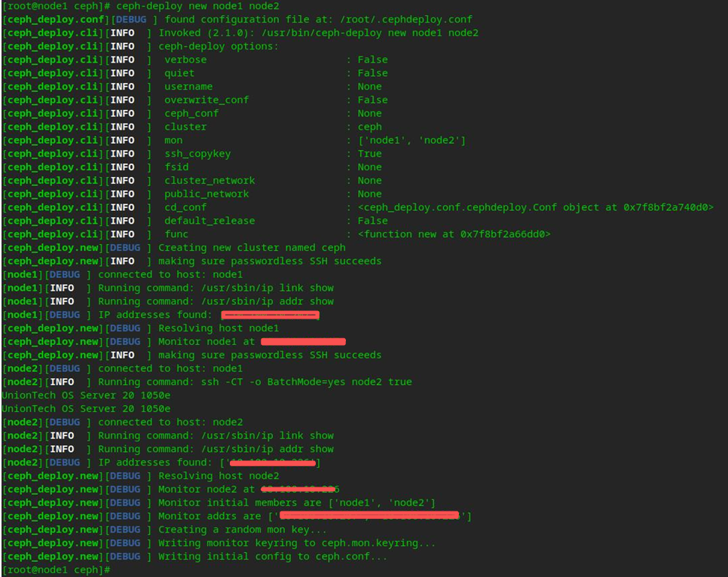Click the 'Monitor node2 at' text
This screenshot has height=577, width=728.
point(206,490)
